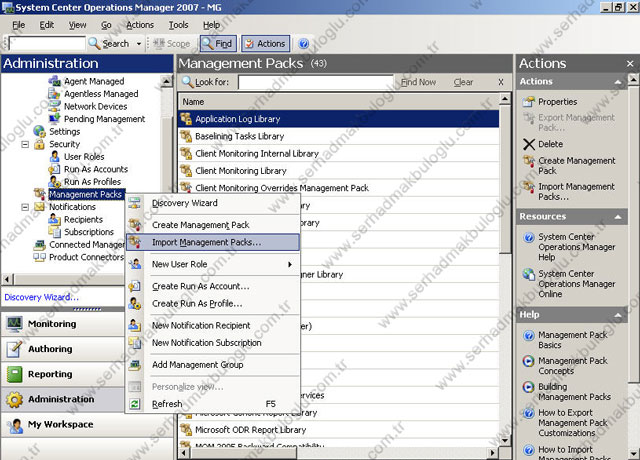This screenshot has width=640, height=460.
Task: Open the Tools menu
Action: [178, 25]
